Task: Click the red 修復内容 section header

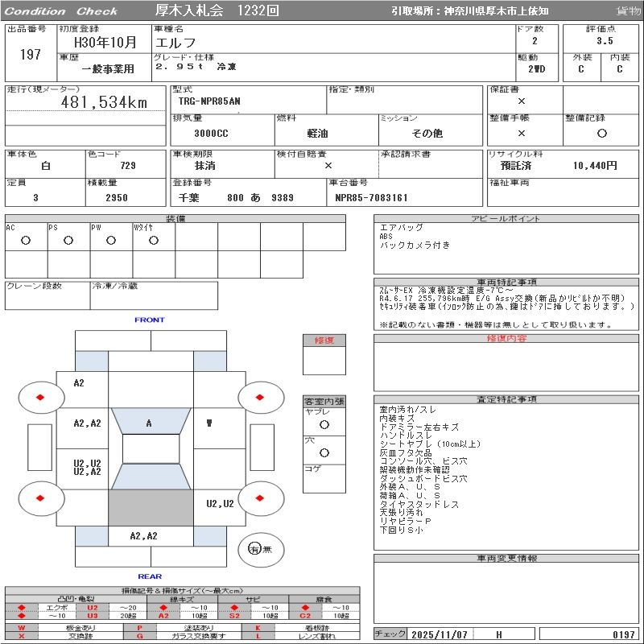Action: point(507,338)
